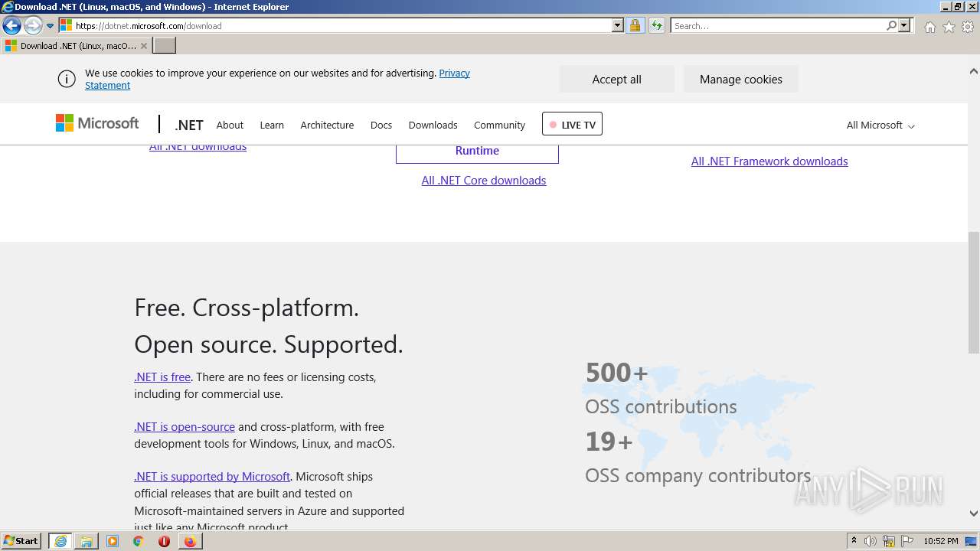The width and height of the screenshot is (980, 551).
Task: Click the Microsoft logo
Action: (x=97, y=123)
